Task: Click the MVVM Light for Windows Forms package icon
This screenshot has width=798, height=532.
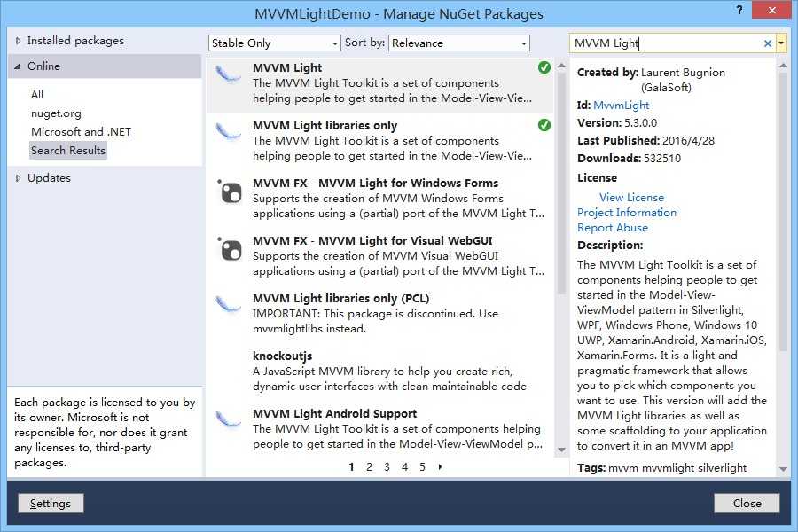Action: tap(230, 192)
